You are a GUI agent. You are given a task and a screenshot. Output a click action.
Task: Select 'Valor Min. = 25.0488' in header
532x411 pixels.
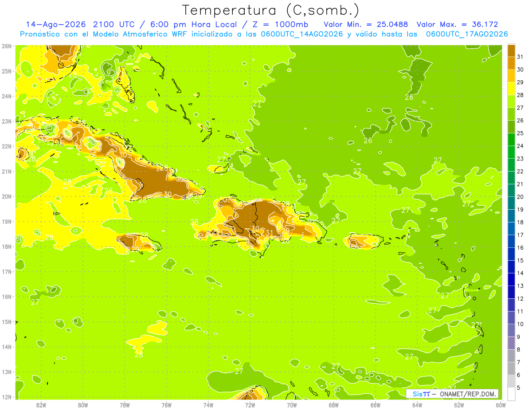pos(366,24)
